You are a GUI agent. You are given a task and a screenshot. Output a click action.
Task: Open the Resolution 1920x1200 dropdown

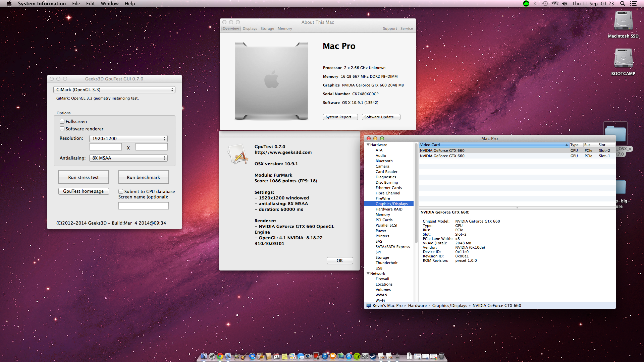[x=128, y=138]
